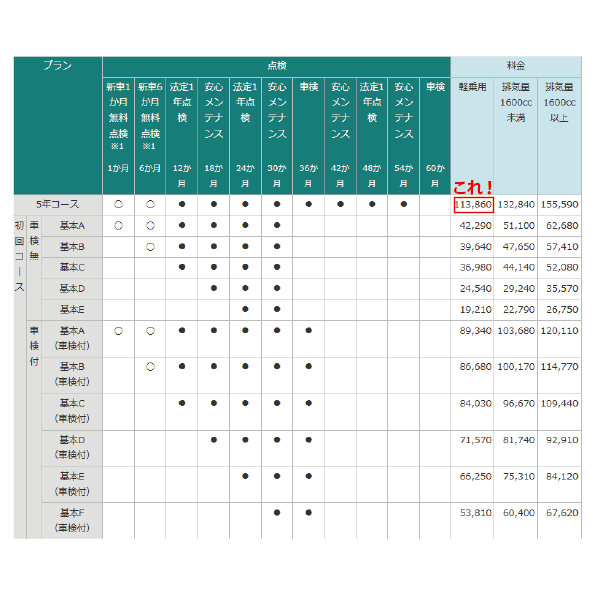Select the 5年コース row label
Viewport: 596px width, 596px height.
click(x=58, y=204)
